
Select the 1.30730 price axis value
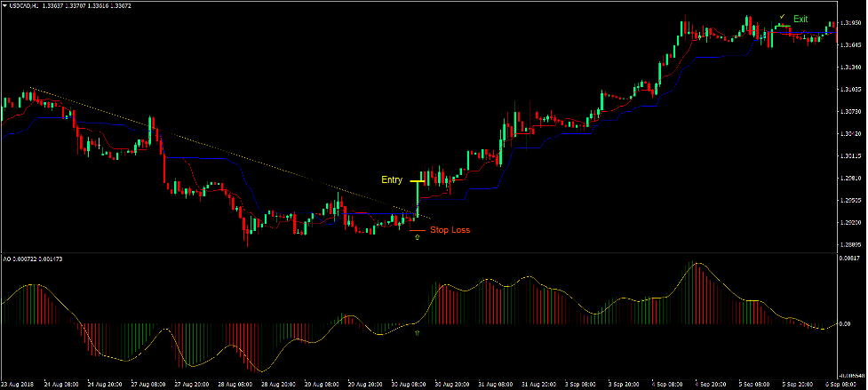(849, 112)
